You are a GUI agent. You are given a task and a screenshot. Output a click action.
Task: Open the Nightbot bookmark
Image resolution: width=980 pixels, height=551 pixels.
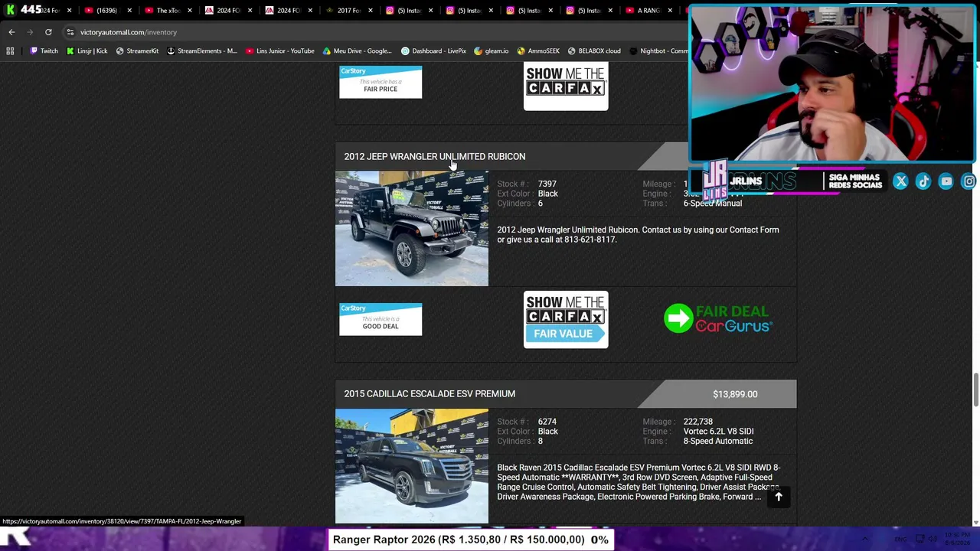point(658,51)
